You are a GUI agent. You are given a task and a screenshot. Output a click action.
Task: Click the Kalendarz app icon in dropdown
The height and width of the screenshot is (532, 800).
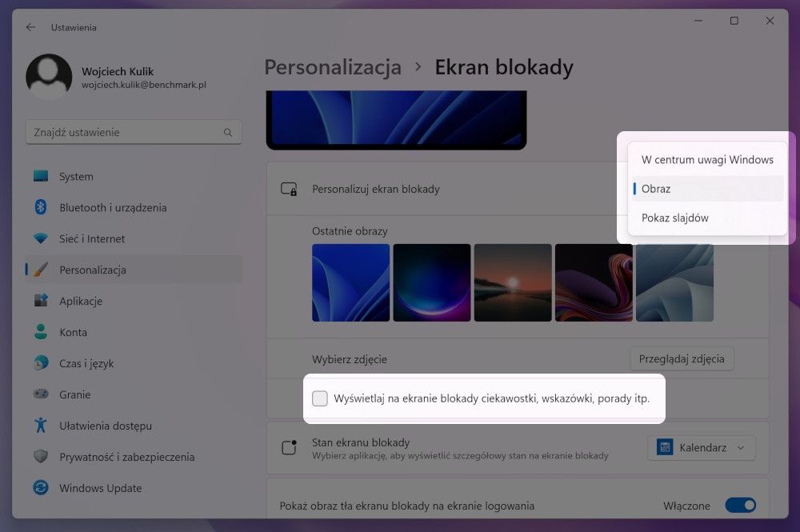pos(665,447)
